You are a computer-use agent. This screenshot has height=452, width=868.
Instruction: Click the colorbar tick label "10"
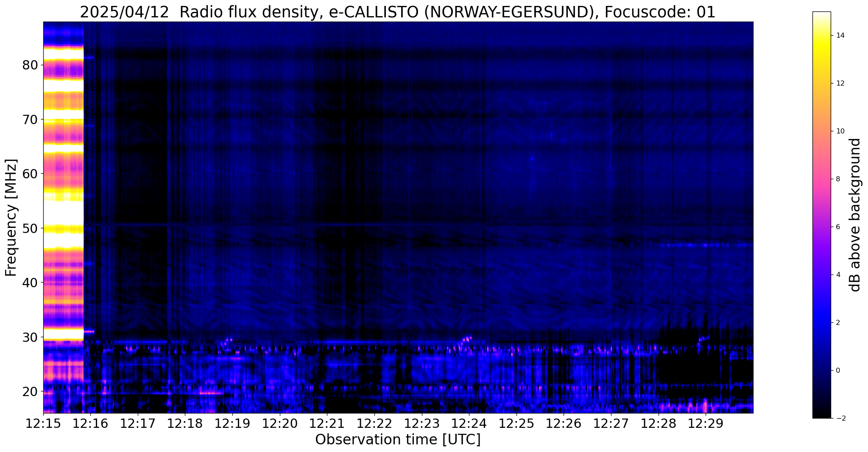[840, 131]
